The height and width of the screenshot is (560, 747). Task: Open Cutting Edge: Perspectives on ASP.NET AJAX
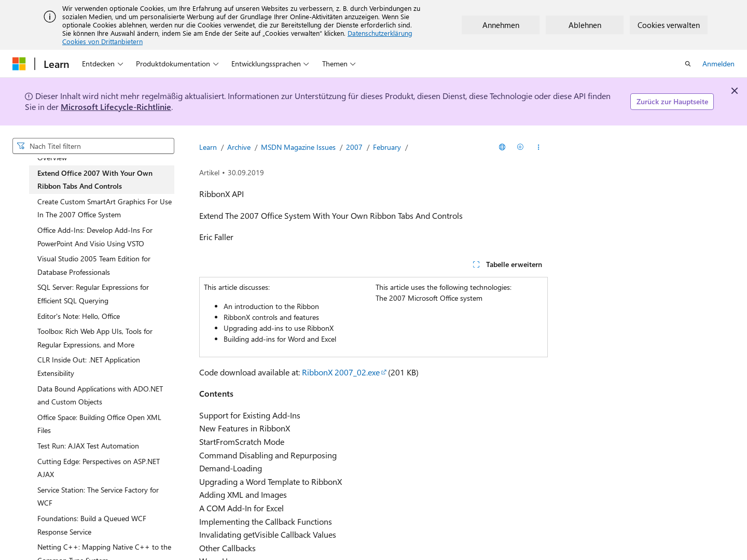(102, 468)
